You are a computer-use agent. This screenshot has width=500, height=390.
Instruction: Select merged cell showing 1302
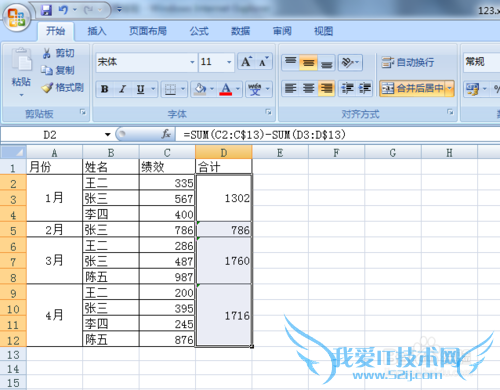coord(224,198)
